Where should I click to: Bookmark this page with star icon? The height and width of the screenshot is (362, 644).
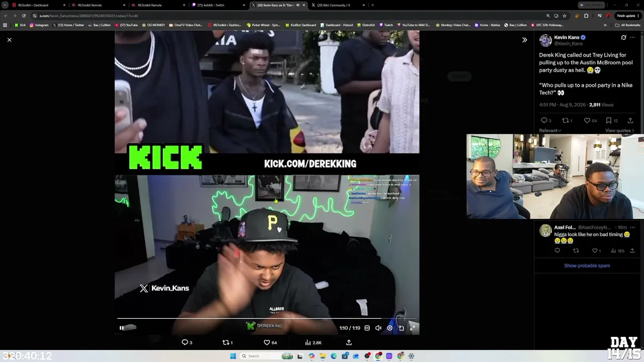pyautogui.click(x=564, y=16)
